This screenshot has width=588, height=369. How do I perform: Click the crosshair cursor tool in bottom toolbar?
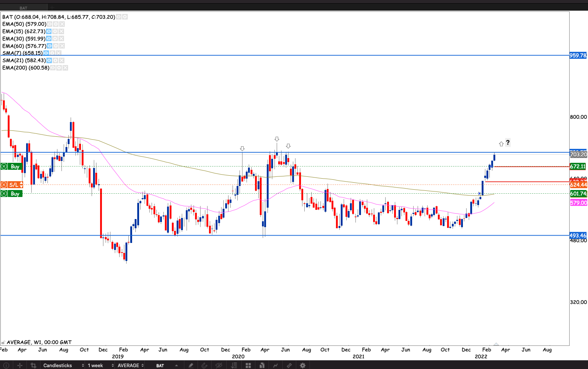20,365
